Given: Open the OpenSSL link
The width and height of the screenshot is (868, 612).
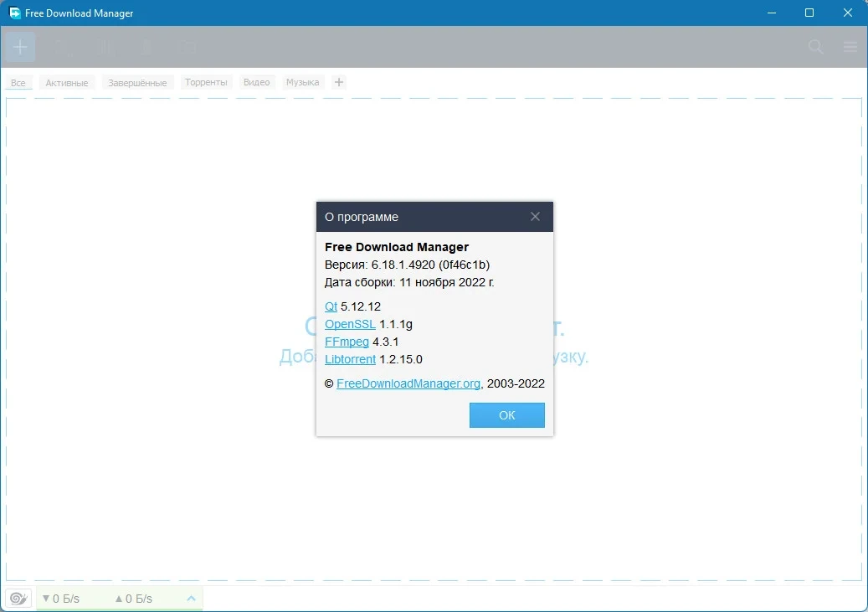Looking at the screenshot, I should click(350, 324).
